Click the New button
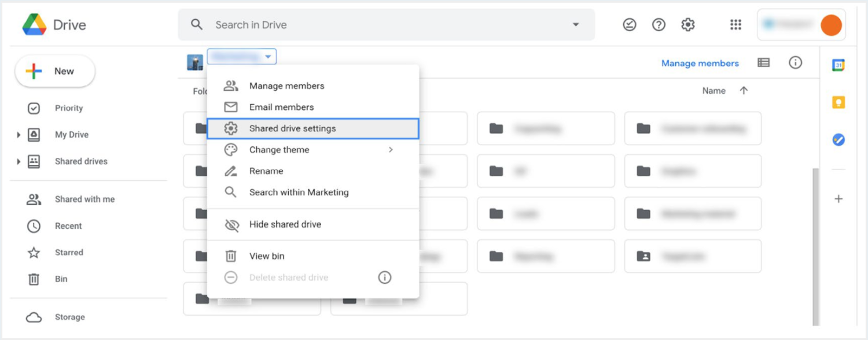Viewport: 868px width, 340px height. [55, 71]
